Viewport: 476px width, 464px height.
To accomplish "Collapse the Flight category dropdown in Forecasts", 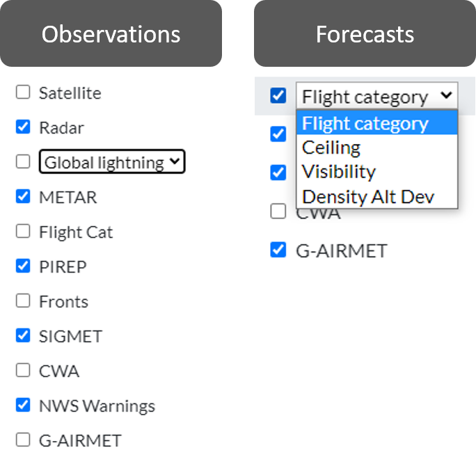I will click(x=376, y=97).
